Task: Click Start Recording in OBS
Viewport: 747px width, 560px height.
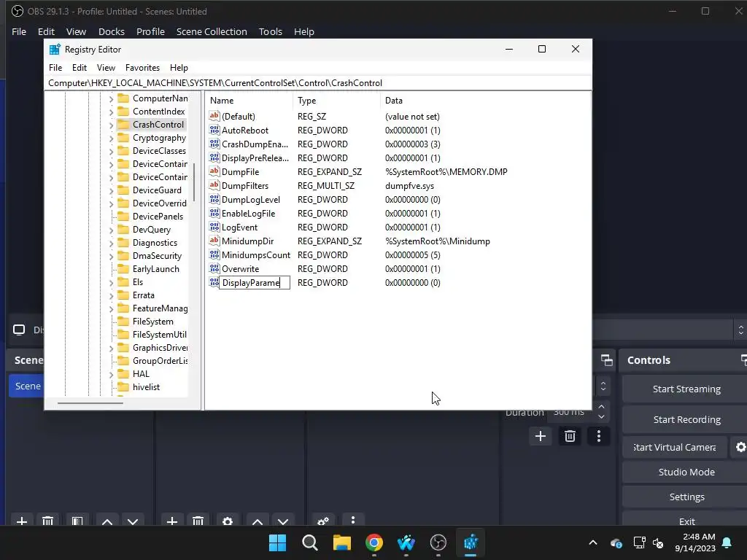Action: 686,419
